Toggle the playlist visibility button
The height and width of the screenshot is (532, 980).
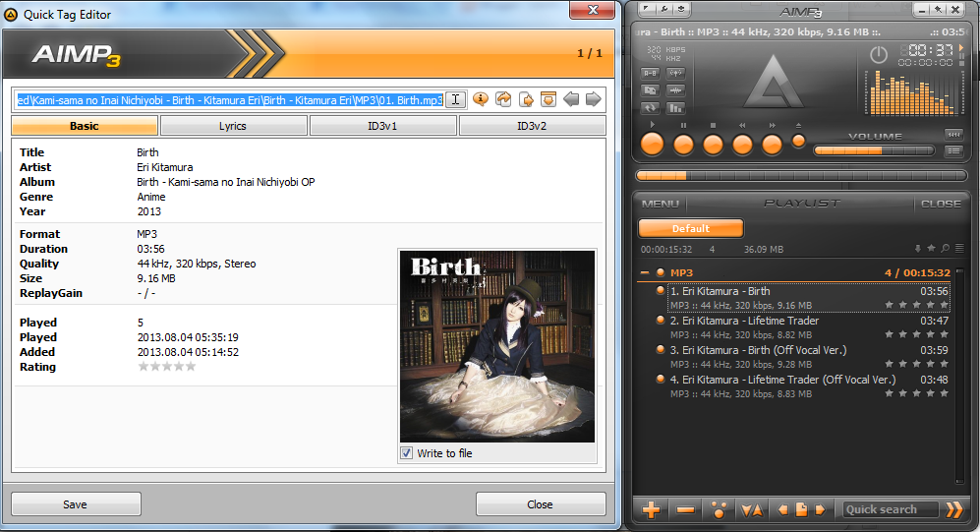coord(953,150)
